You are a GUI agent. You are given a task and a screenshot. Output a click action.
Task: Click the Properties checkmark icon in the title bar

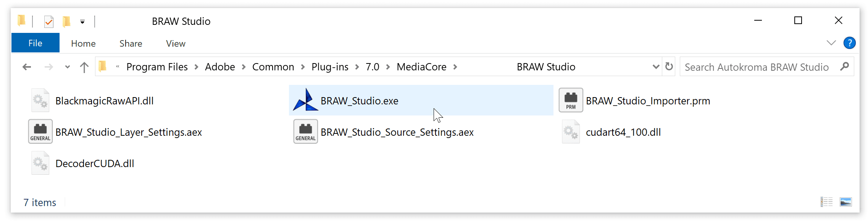pyautogui.click(x=49, y=22)
